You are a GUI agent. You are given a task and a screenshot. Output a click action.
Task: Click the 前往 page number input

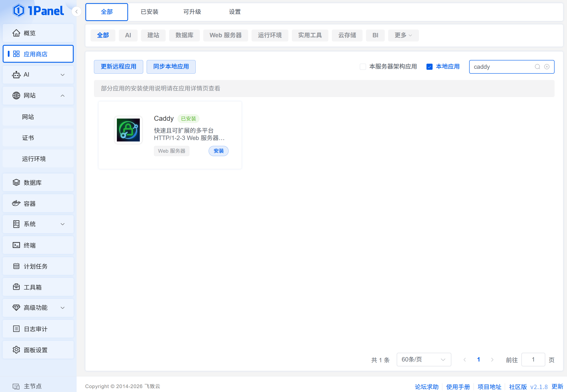pyautogui.click(x=533, y=360)
